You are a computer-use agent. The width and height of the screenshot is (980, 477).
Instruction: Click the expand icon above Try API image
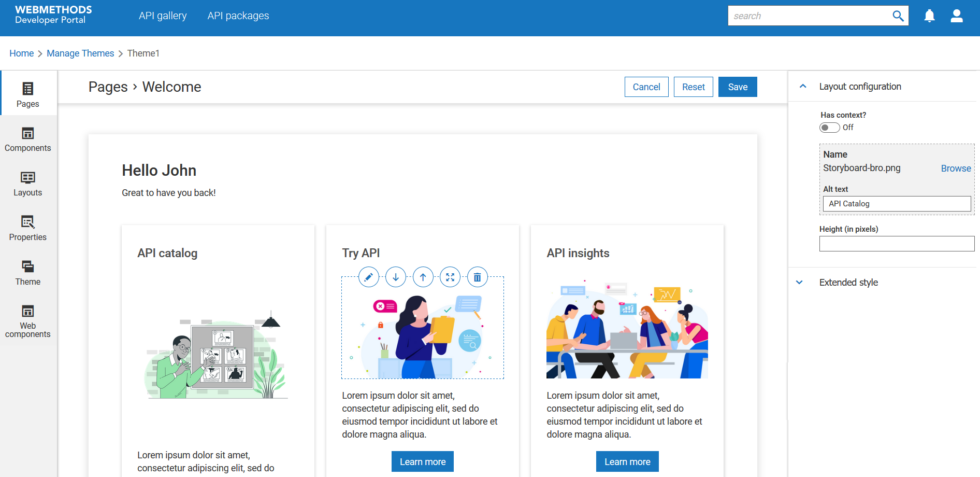click(x=450, y=277)
